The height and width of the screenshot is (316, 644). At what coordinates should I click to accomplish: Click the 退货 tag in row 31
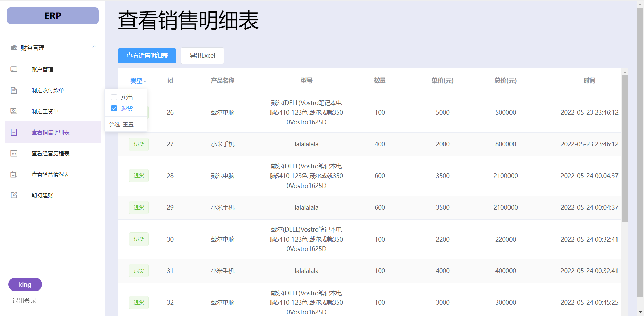pyautogui.click(x=139, y=271)
